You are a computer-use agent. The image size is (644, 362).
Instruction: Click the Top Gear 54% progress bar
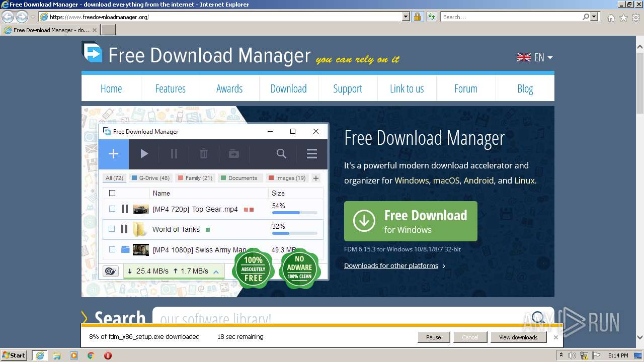click(296, 213)
